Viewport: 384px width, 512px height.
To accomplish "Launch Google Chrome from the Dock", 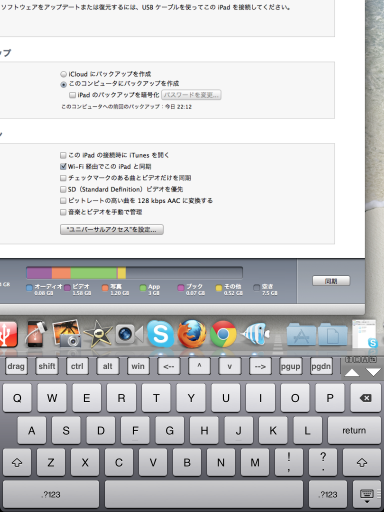I will tap(223, 334).
